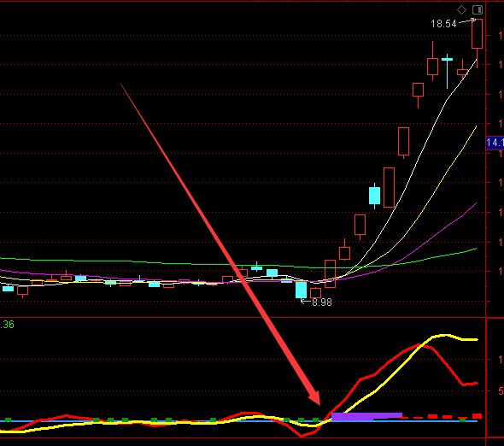Toggle the side panel icon beside the diamond
The width and height of the screenshot is (504, 446).
click(478, 10)
